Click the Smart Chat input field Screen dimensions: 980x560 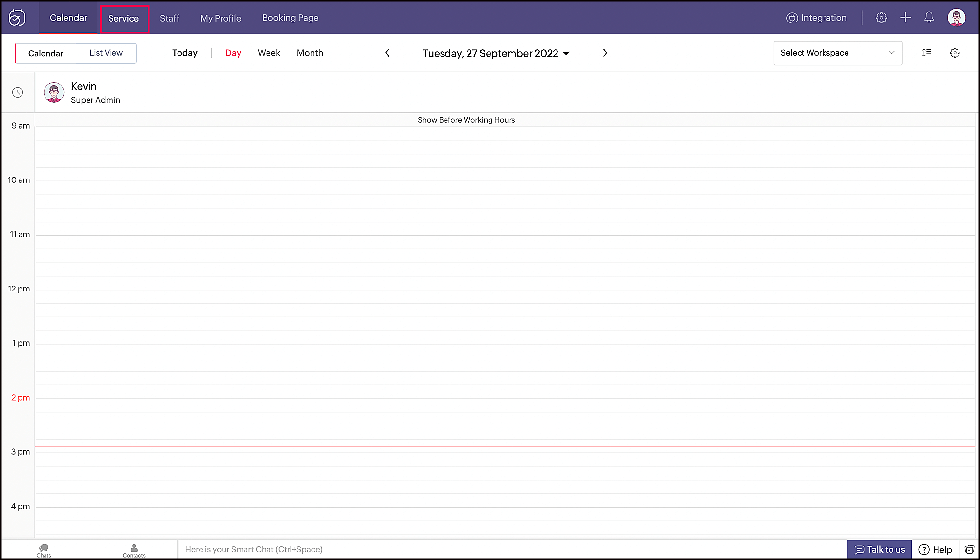pyautogui.click(x=512, y=549)
